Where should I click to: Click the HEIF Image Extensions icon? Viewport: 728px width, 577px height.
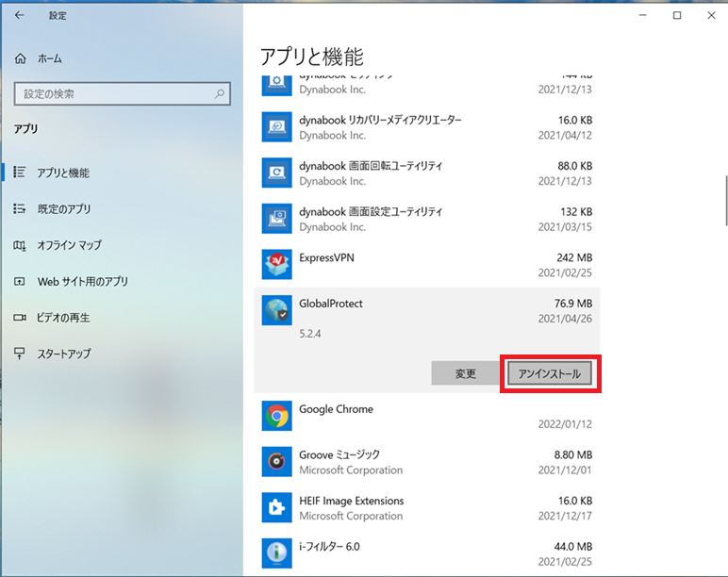coord(276,508)
